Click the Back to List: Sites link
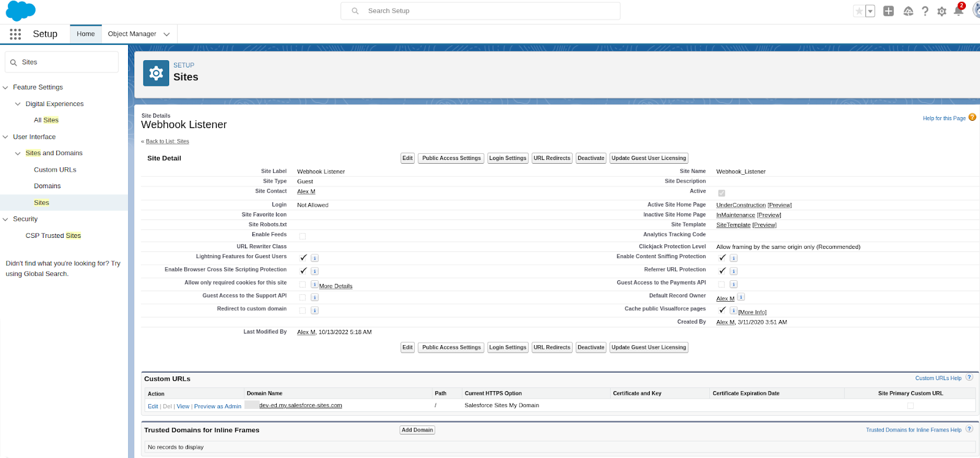980x458 pixels. coord(167,142)
